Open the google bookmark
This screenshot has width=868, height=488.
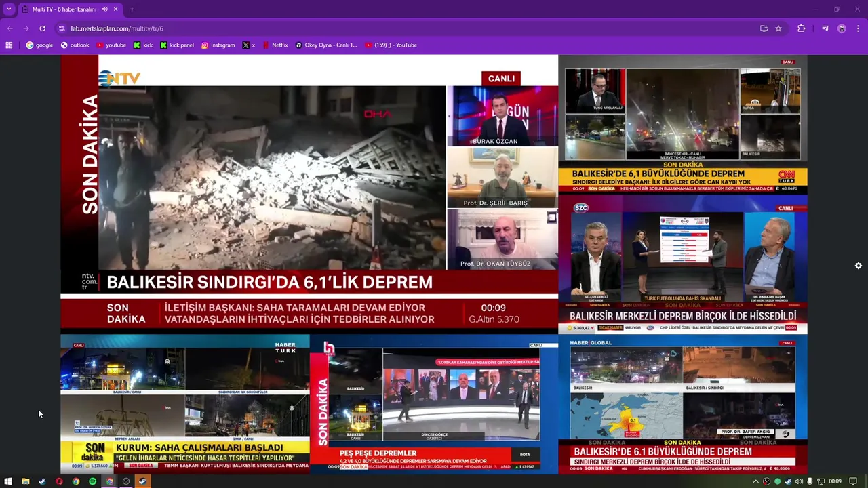click(39, 45)
